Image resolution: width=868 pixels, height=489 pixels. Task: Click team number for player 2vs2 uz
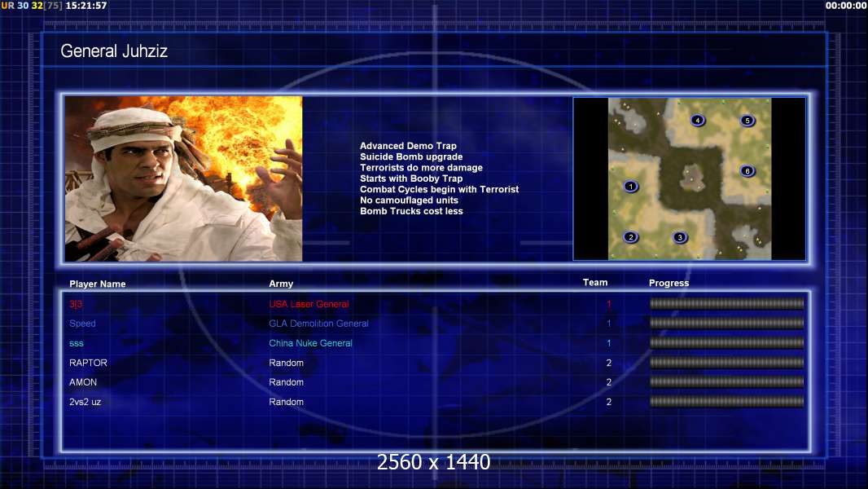click(609, 402)
